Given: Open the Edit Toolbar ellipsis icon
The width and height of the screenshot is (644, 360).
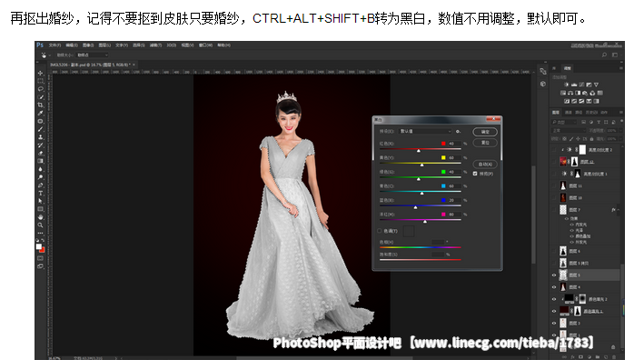Looking at the screenshot, I should [40, 233].
